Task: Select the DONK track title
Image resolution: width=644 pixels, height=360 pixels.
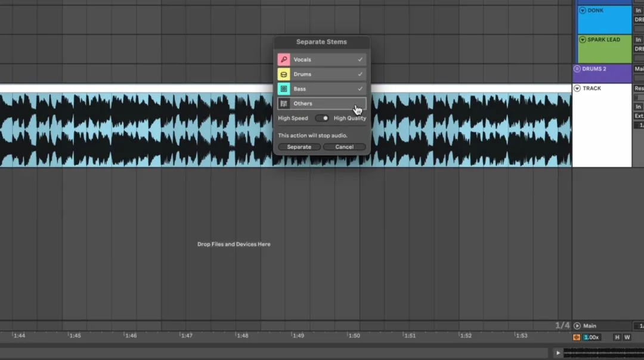Action: pos(596,10)
